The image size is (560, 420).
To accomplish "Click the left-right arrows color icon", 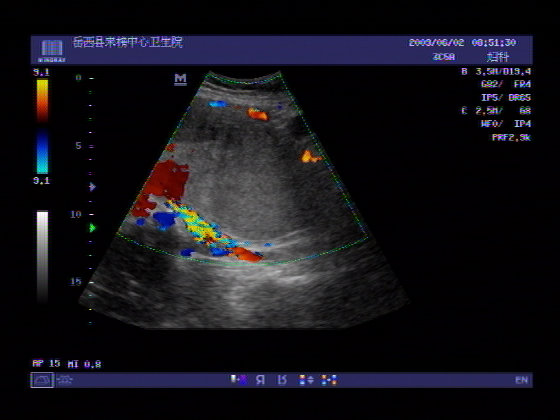I will (x=329, y=380).
